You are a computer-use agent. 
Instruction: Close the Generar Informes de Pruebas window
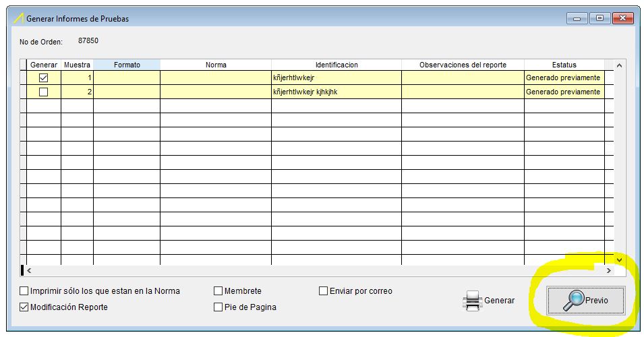point(622,18)
